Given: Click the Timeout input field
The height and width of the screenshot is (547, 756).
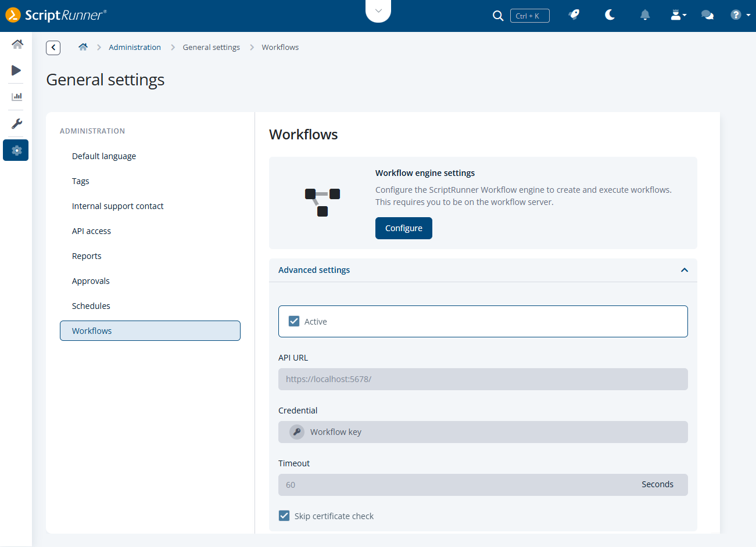Looking at the screenshot, I should tap(483, 485).
